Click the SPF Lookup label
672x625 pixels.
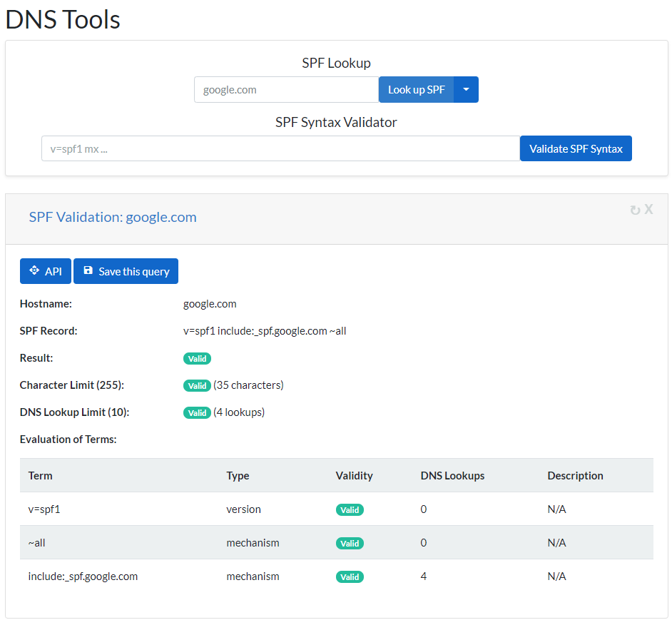[x=336, y=63]
